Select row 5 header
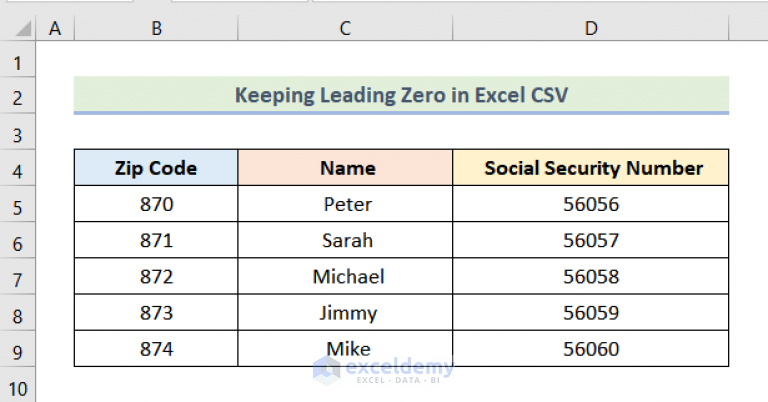 point(18,204)
